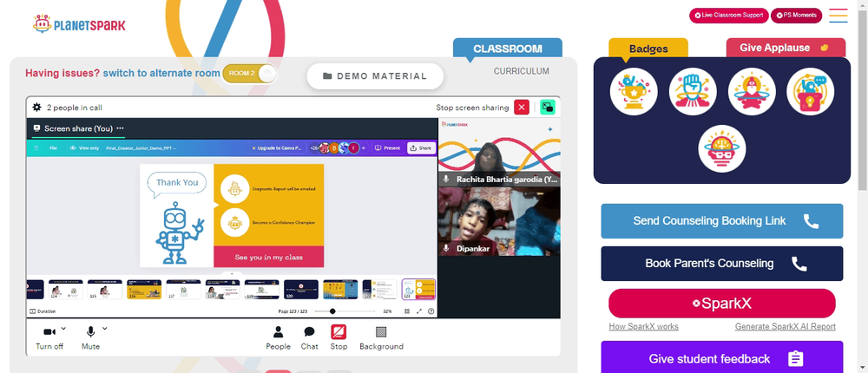This screenshot has height=373, width=868.
Task: Open the Badges tab
Action: point(648,49)
